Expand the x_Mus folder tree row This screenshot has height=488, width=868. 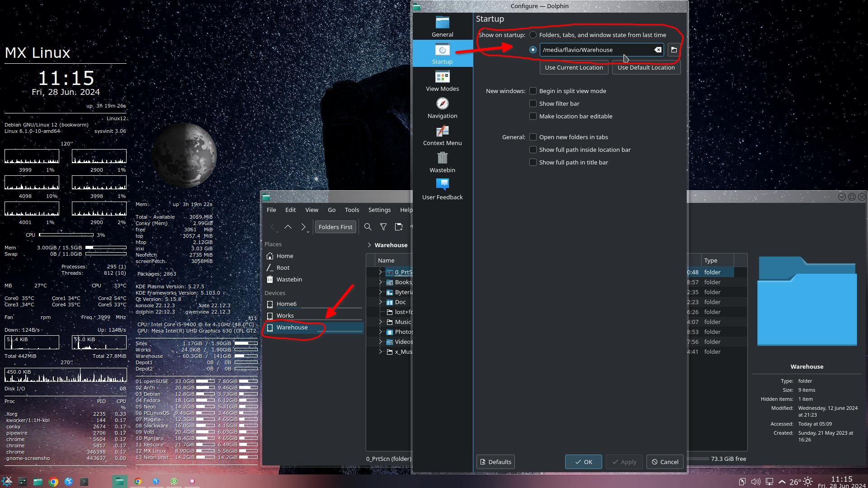tap(381, 352)
